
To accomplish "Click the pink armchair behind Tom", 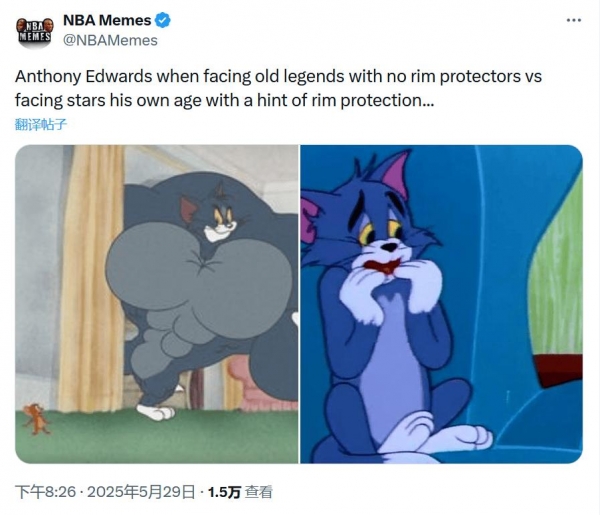I will pos(251,383).
